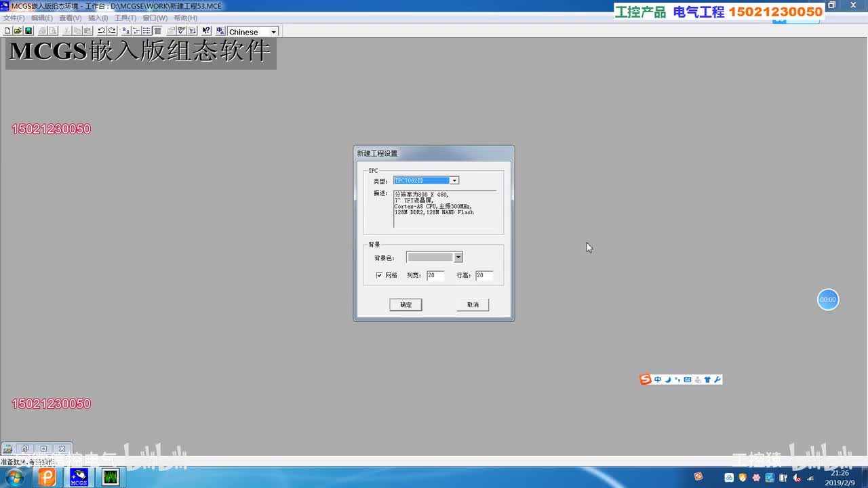Click the blue 00:00 recording timer circle
Image resolution: width=868 pixels, height=488 pixels.
828,300
